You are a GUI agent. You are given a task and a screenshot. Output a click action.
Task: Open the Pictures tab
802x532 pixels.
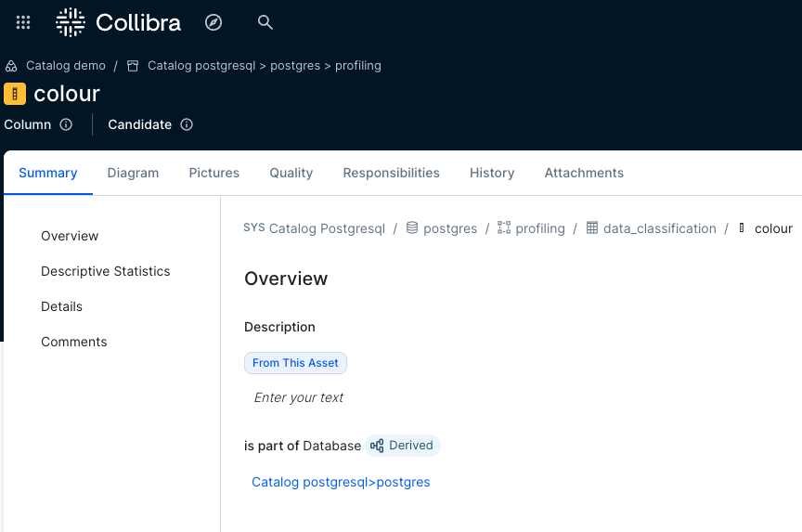point(213,173)
